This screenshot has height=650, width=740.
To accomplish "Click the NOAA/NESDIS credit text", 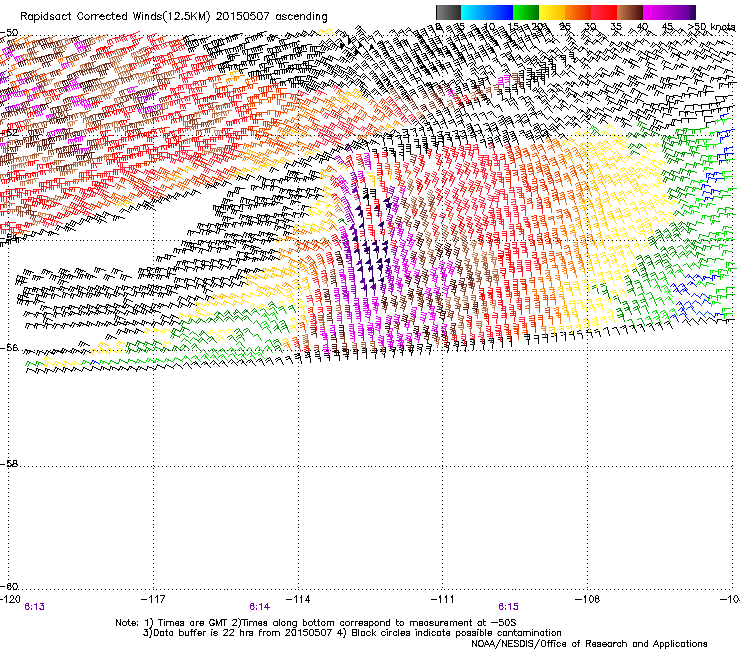I will point(589,644).
